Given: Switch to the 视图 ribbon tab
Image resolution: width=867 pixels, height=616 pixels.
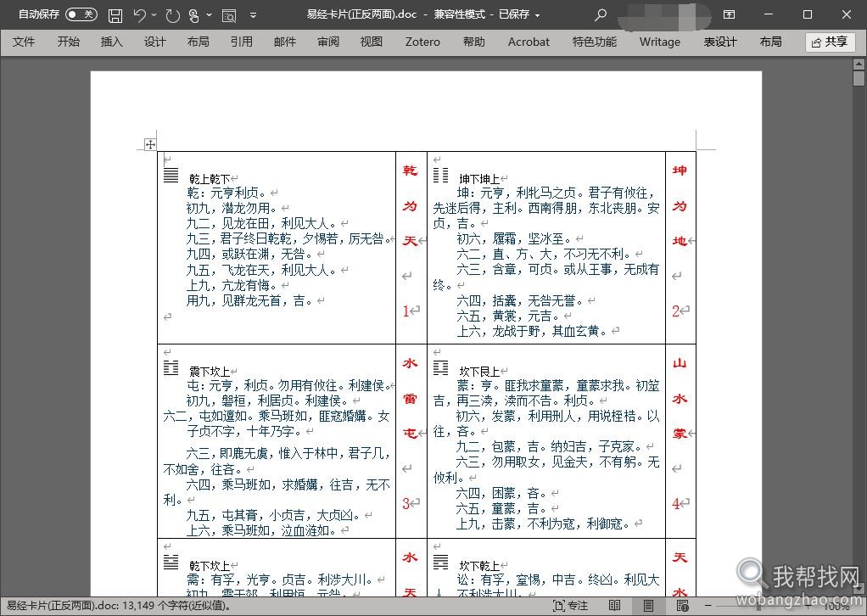Looking at the screenshot, I should coord(371,42).
